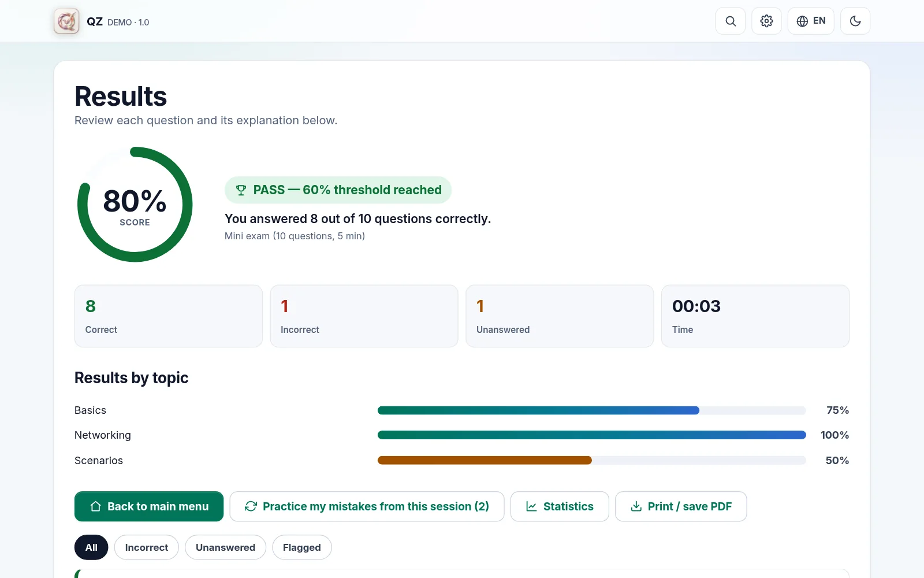
Task: Click the "Review each question" subtitle text
Action: [206, 120]
